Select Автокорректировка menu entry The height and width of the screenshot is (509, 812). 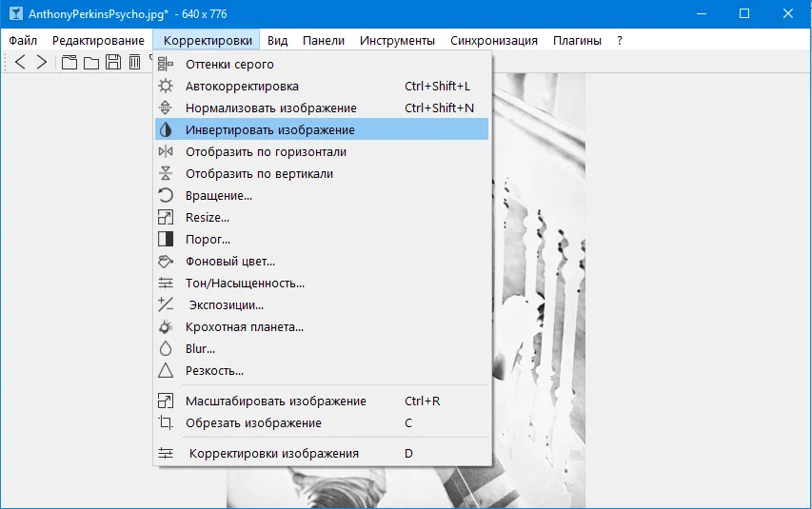pos(322,86)
